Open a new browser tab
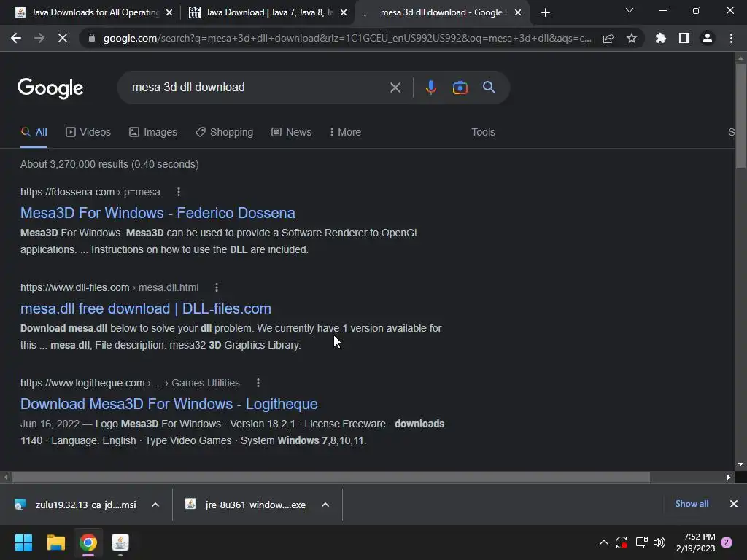 coord(546,12)
